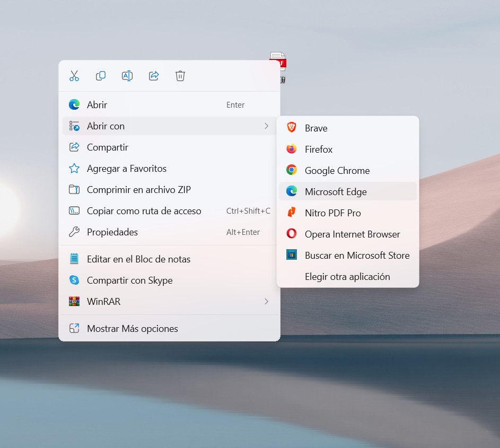Click the Rename icon
Screen dimensions: 500x448
coord(127,76)
